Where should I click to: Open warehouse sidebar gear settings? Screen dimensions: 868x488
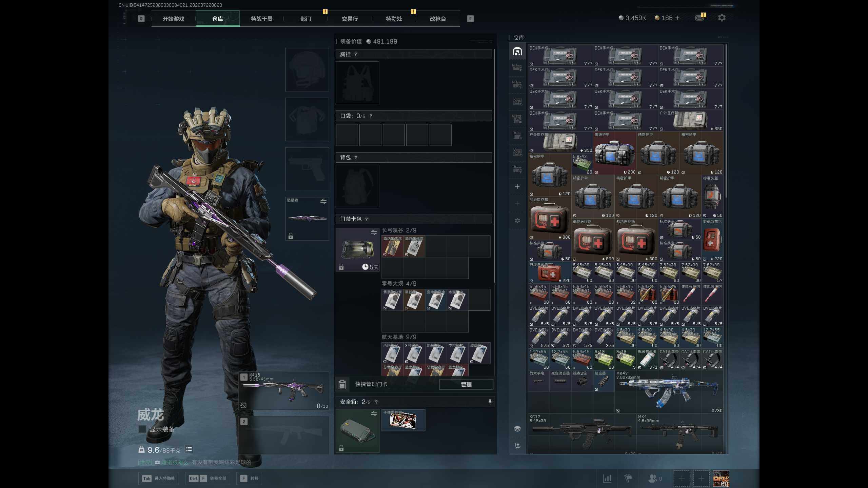pos(517,221)
